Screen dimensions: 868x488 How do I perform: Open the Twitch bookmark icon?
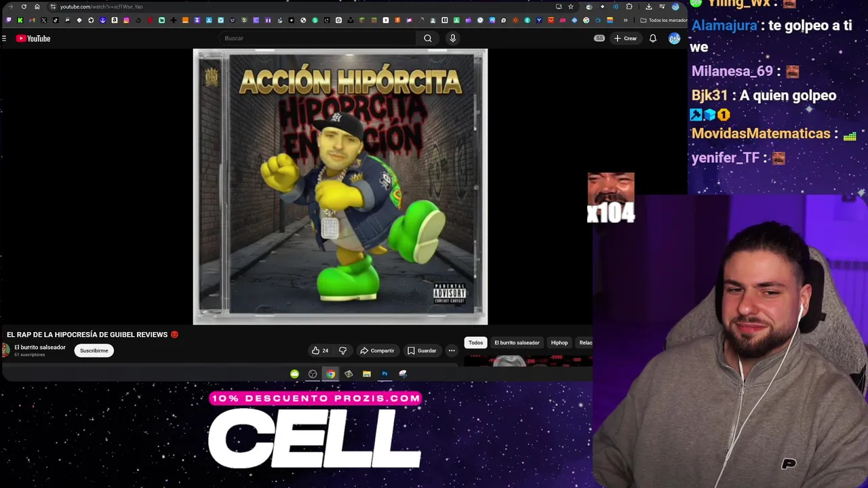pos(8,20)
